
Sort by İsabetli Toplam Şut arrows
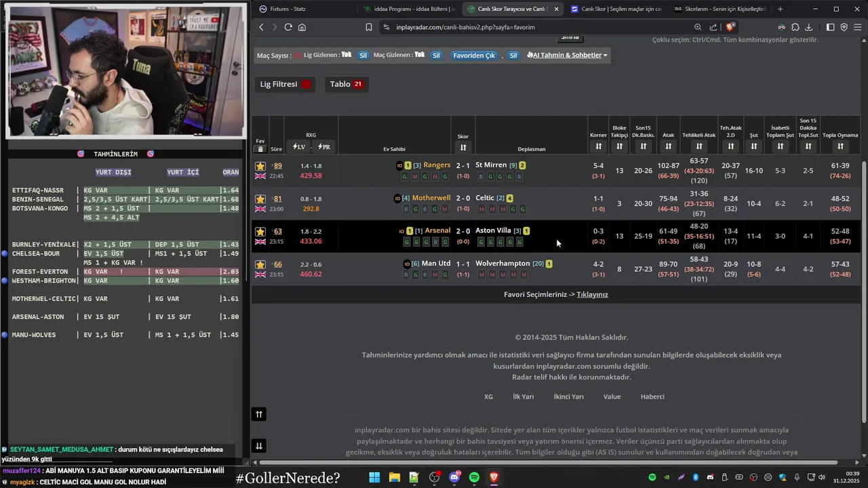click(x=780, y=146)
